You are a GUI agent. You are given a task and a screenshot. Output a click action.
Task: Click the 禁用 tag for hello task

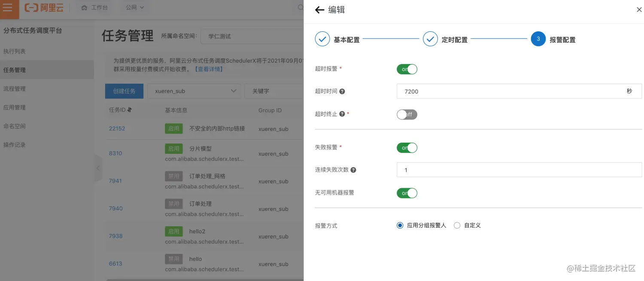174,259
